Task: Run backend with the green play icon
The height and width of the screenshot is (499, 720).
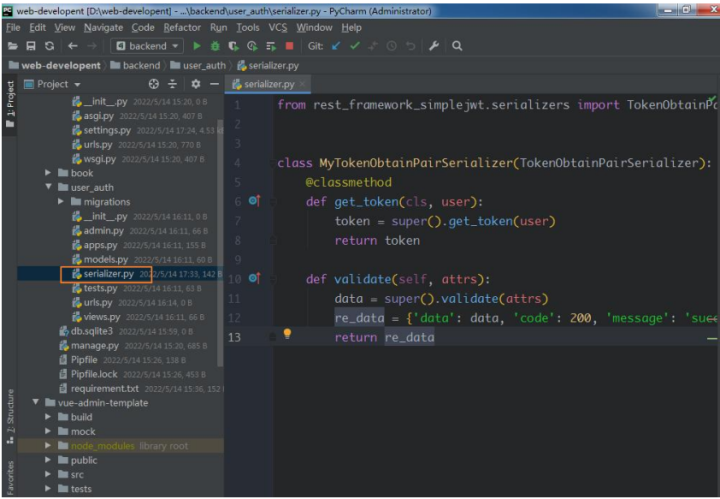Action: [197, 46]
